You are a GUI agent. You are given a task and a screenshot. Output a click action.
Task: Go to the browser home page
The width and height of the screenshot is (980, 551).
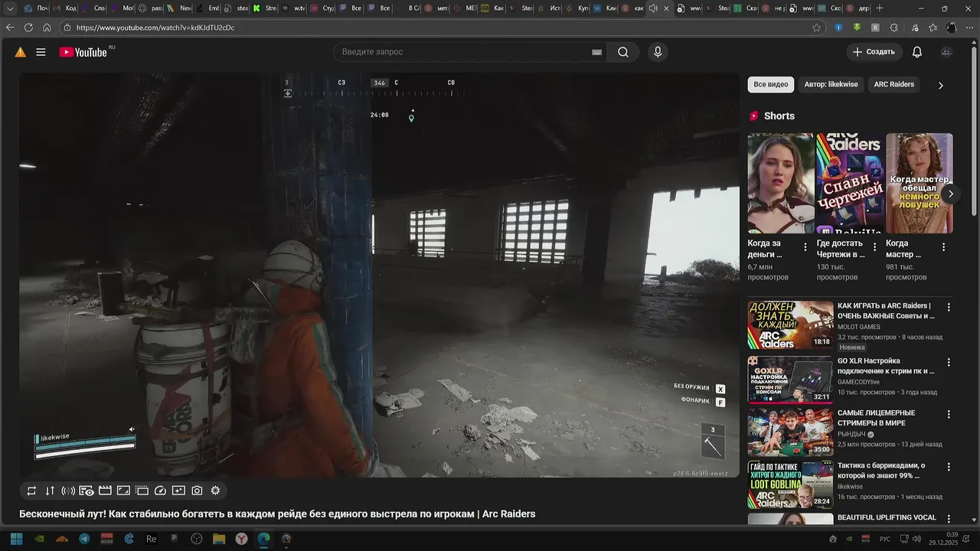click(47, 28)
